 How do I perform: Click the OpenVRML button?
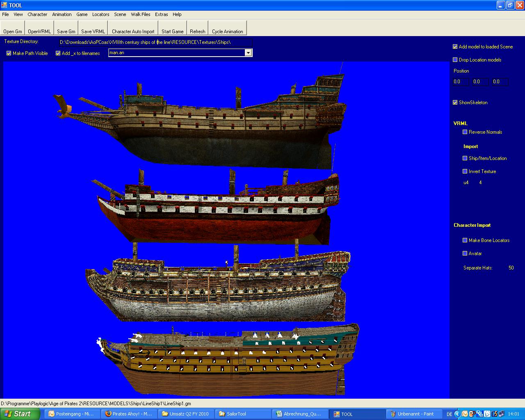click(x=39, y=28)
